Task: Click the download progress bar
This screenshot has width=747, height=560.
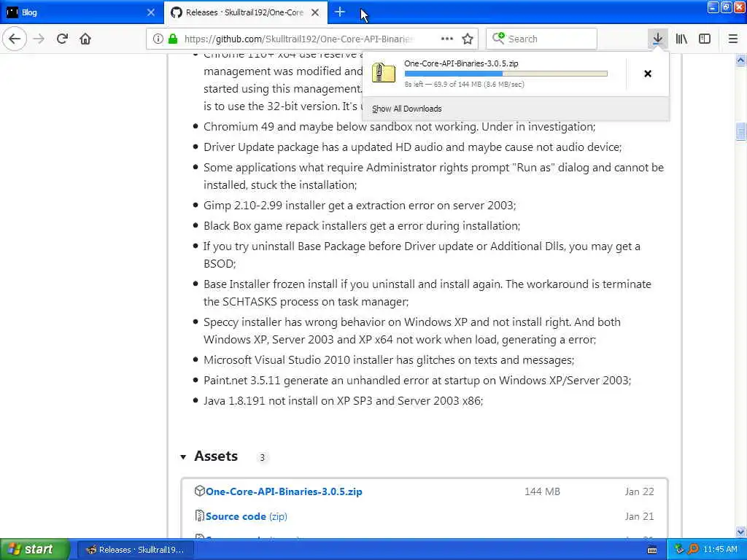Action: coord(506,74)
